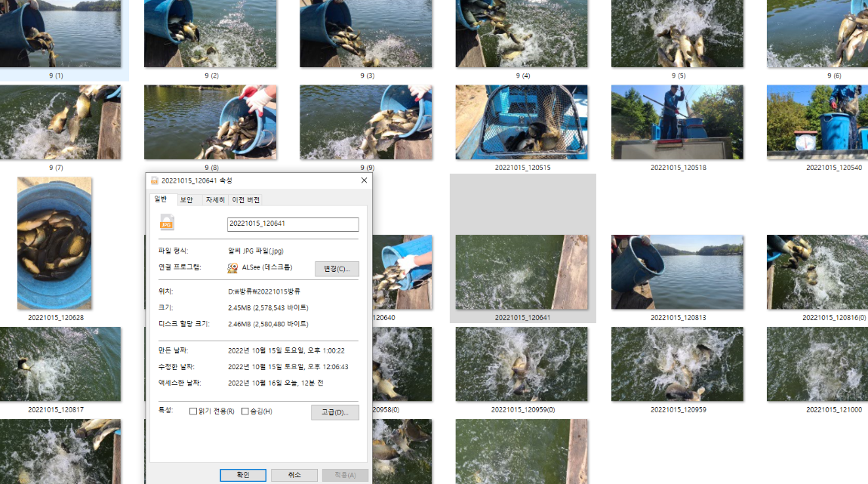This screenshot has height=484, width=868.
Task: Open advanced attributes via 고급(D)... button
Action: pos(334,412)
